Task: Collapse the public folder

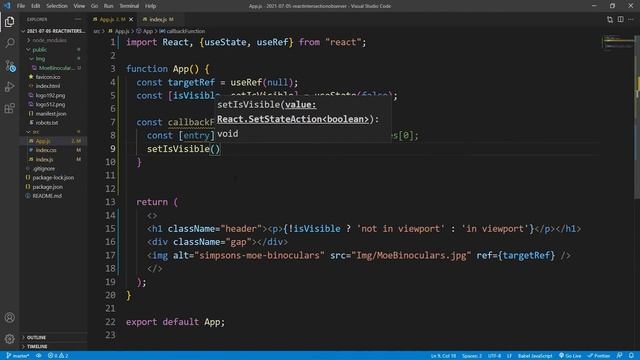Action: pos(53,49)
